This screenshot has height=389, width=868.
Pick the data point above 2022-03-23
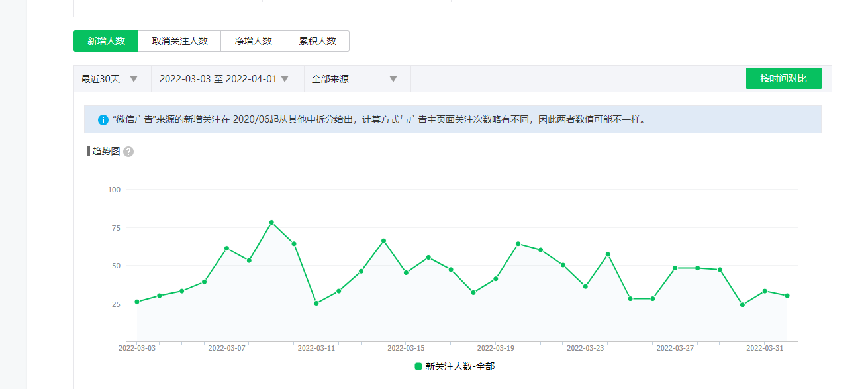tap(585, 286)
